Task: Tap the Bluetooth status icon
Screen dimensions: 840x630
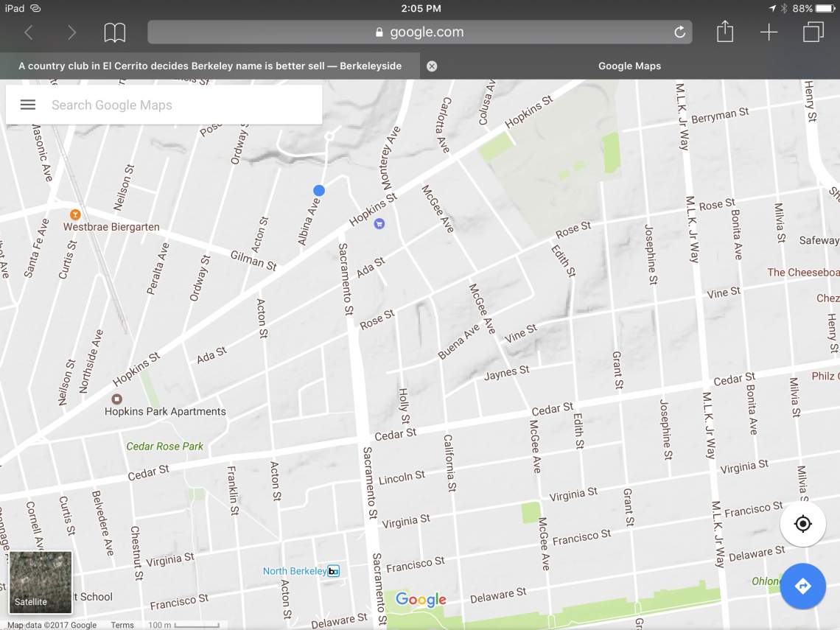Action: tap(784, 8)
